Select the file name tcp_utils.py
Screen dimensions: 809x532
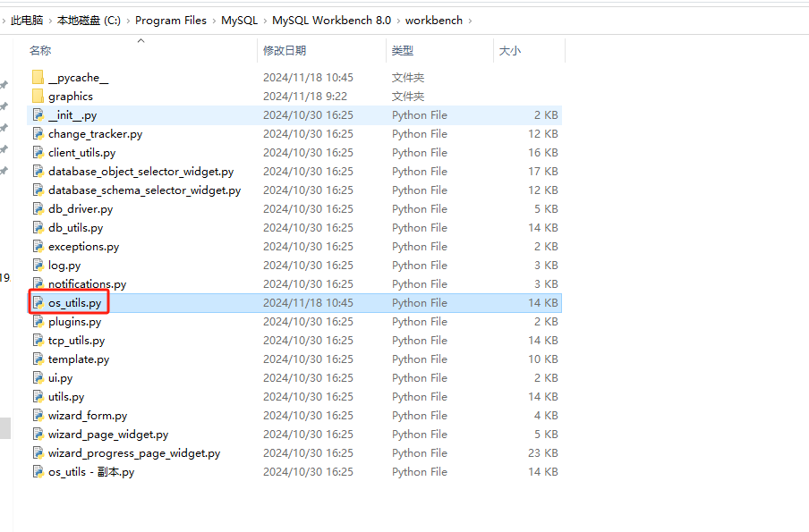tap(76, 341)
